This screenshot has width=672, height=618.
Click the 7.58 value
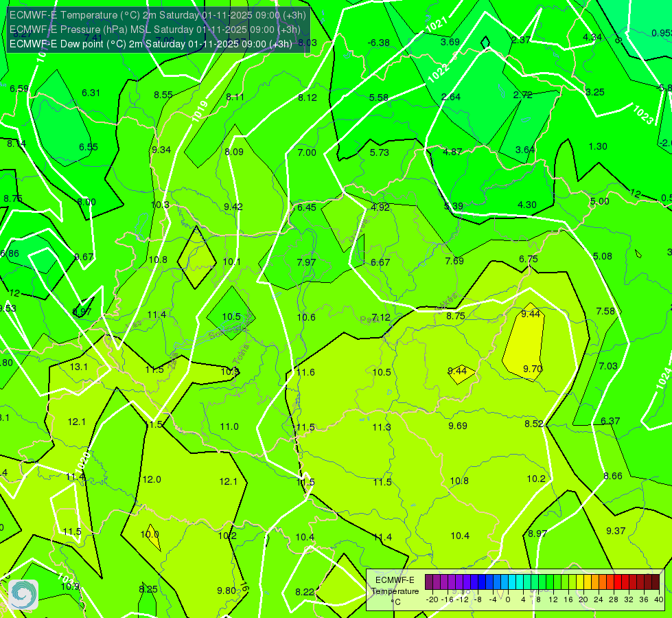(x=605, y=311)
